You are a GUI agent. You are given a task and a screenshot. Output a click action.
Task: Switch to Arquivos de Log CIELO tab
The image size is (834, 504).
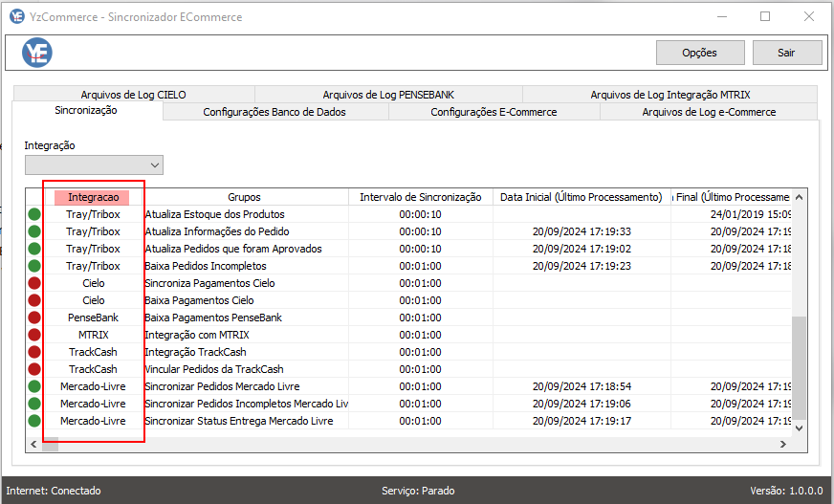(134, 95)
